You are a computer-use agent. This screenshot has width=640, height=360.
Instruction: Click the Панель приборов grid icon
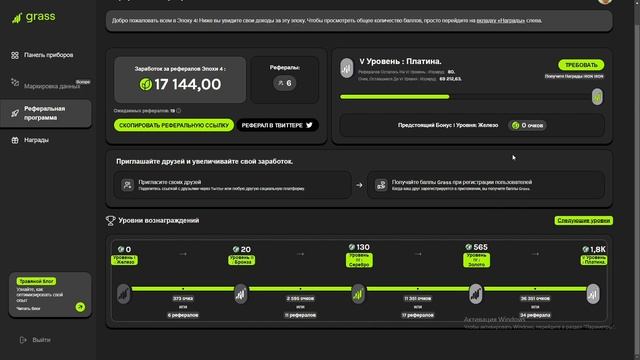pyautogui.click(x=15, y=55)
